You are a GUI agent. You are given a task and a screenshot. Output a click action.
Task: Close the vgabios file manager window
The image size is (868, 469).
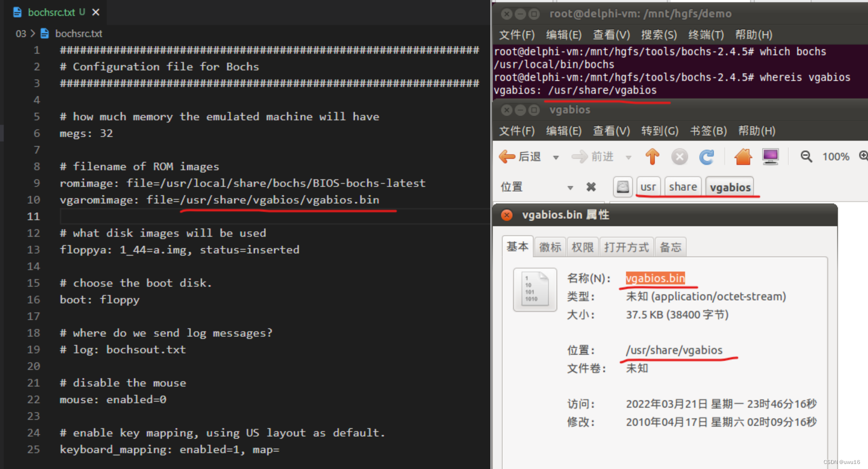pos(507,110)
